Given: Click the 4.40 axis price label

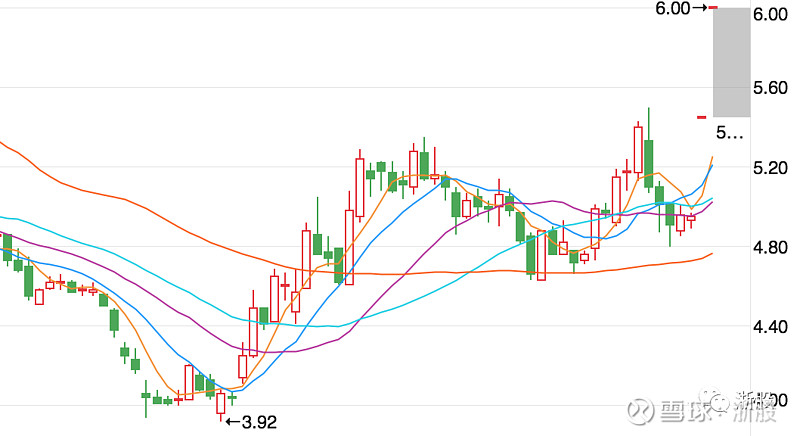Looking at the screenshot, I should pyautogui.click(x=772, y=328).
